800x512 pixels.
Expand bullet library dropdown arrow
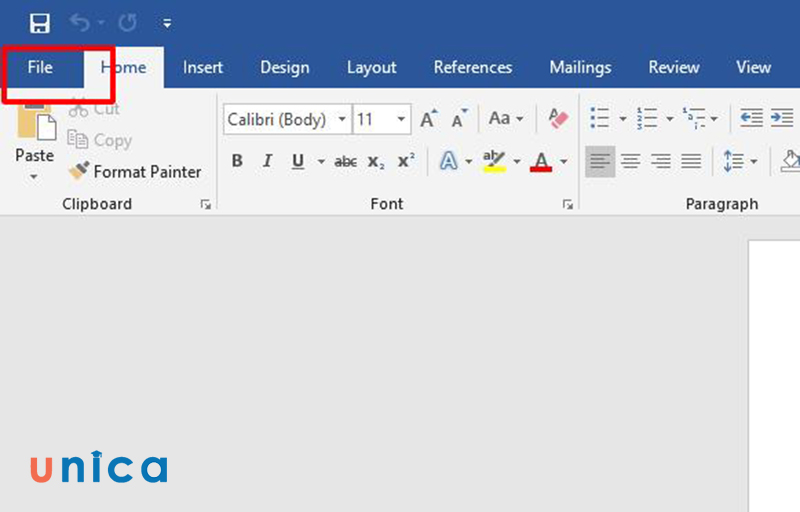[x=622, y=119]
